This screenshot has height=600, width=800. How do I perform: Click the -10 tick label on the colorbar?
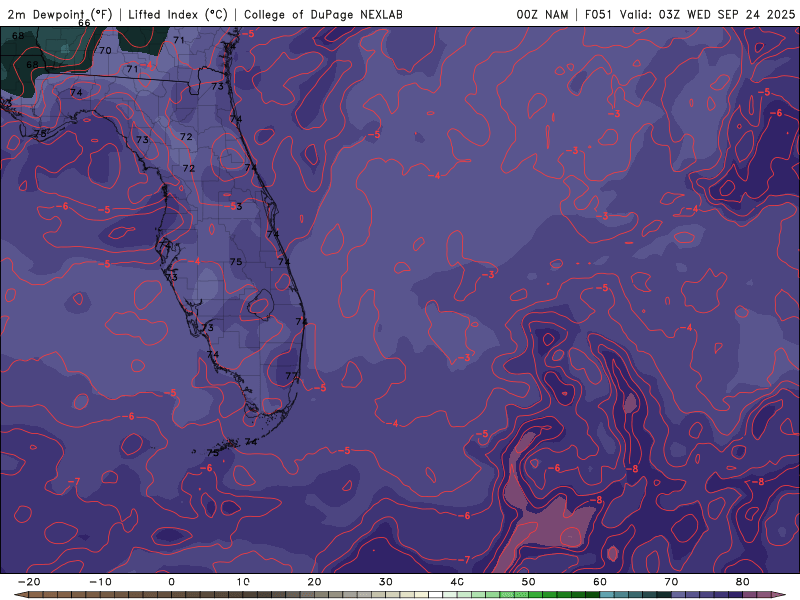pyautogui.click(x=100, y=582)
